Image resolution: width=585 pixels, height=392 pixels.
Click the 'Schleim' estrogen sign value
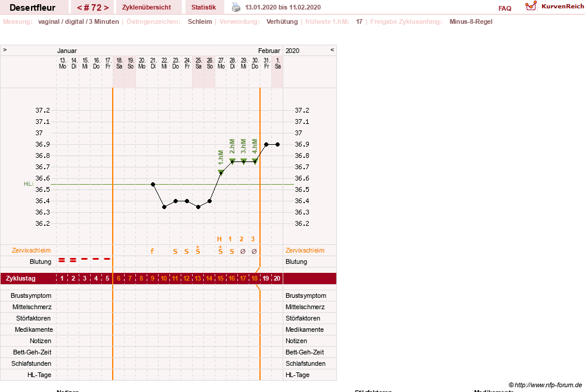pos(200,21)
